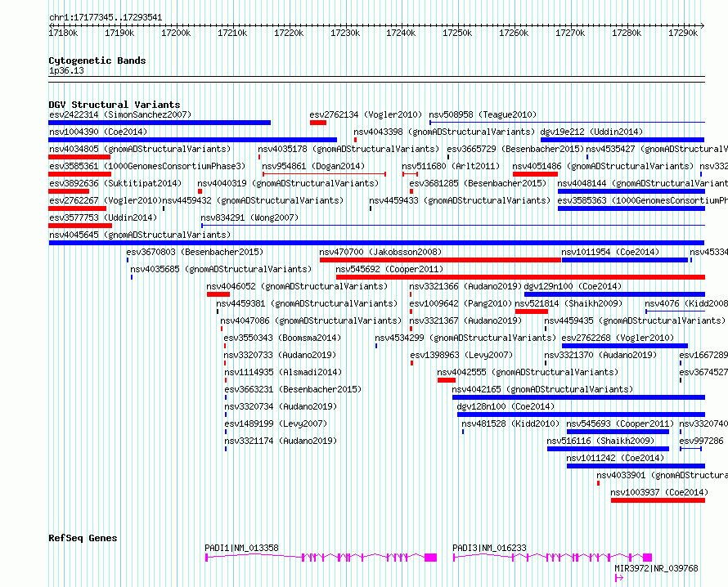Viewport: 728px width, 587px height.
Task: Click esv1009642 (Pang2010) variant label
Action: coord(461,303)
